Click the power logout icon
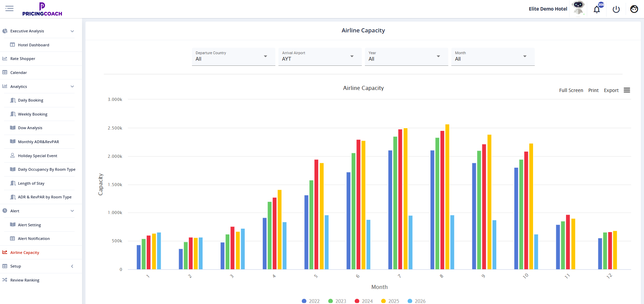This screenshot has height=304, width=644. [616, 9]
